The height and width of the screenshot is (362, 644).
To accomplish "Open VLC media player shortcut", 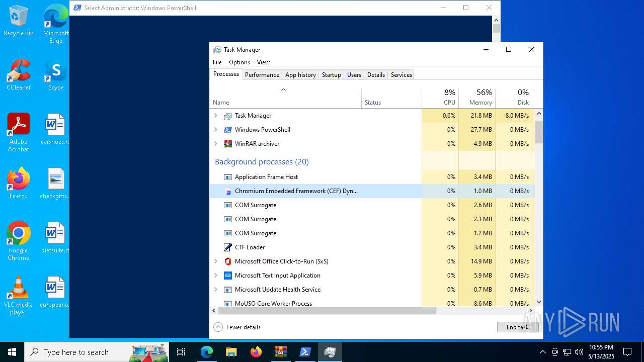I will click(x=19, y=296).
